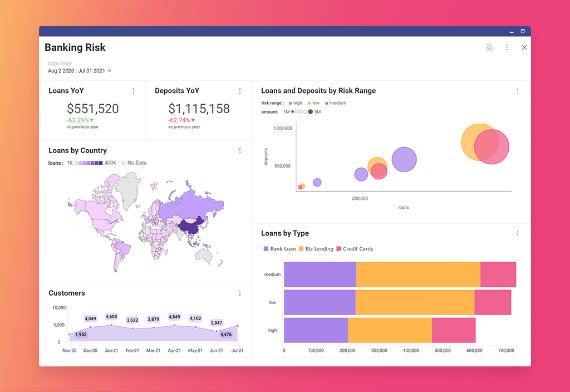
Task: Toggle the Bank Loan legend series
Action: click(279, 249)
